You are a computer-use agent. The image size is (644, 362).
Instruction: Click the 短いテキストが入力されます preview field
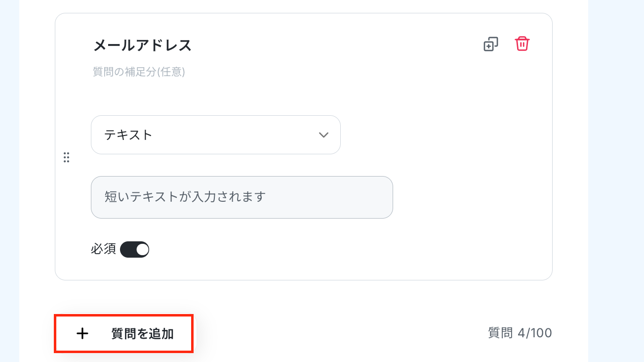point(242,197)
